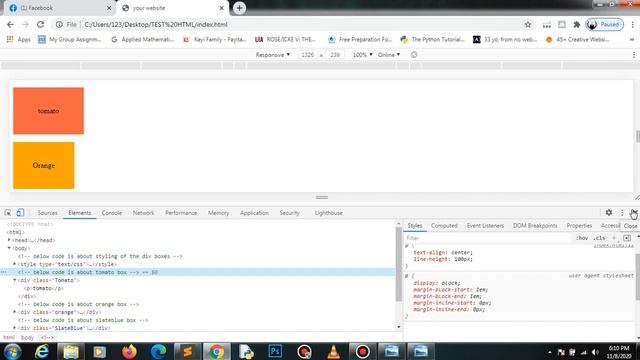The width and height of the screenshot is (640, 360).
Task: Open My Group Assignment bookmark
Action: point(69,40)
